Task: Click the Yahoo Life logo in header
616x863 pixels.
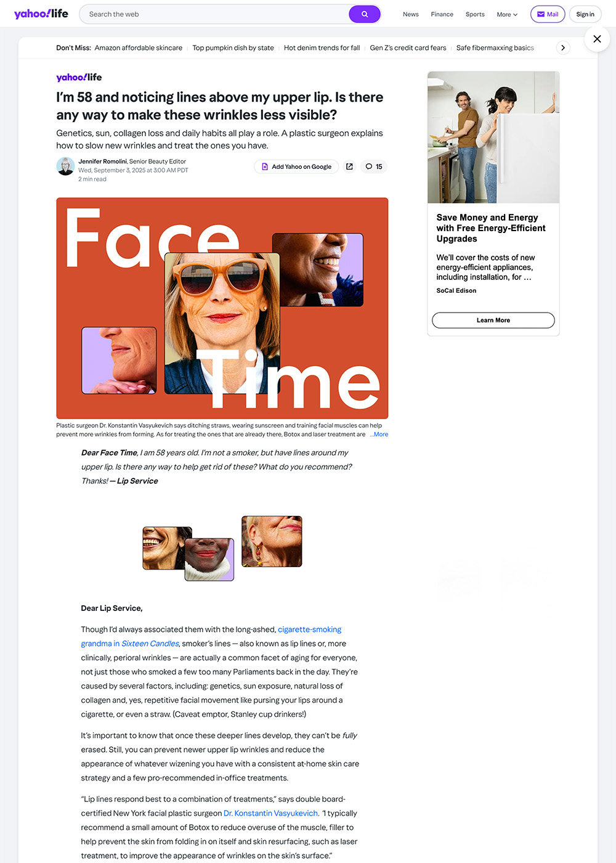Action: (41, 14)
